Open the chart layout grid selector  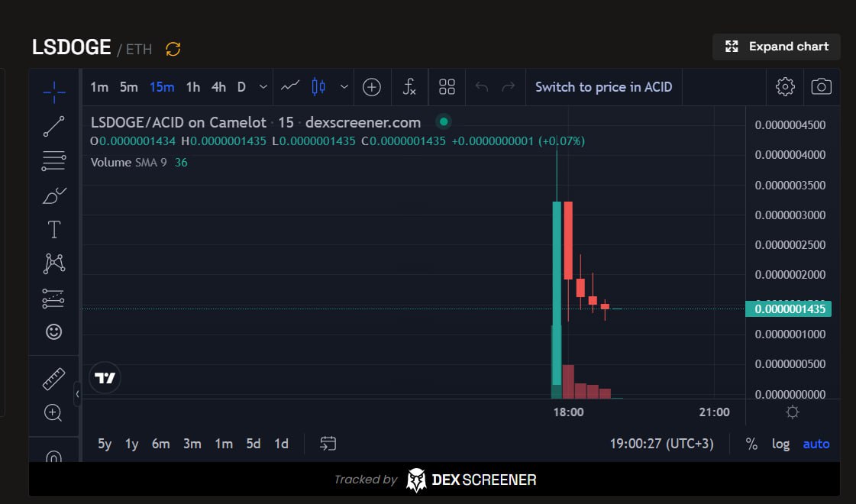(x=447, y=87)
